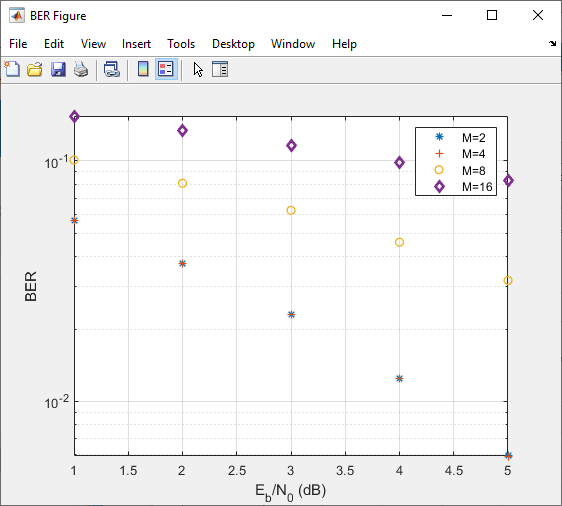The height and width of the screenshot is (506, 562).
Task: Minimize the BER Figure window
Action: click(x=447, y=15)
